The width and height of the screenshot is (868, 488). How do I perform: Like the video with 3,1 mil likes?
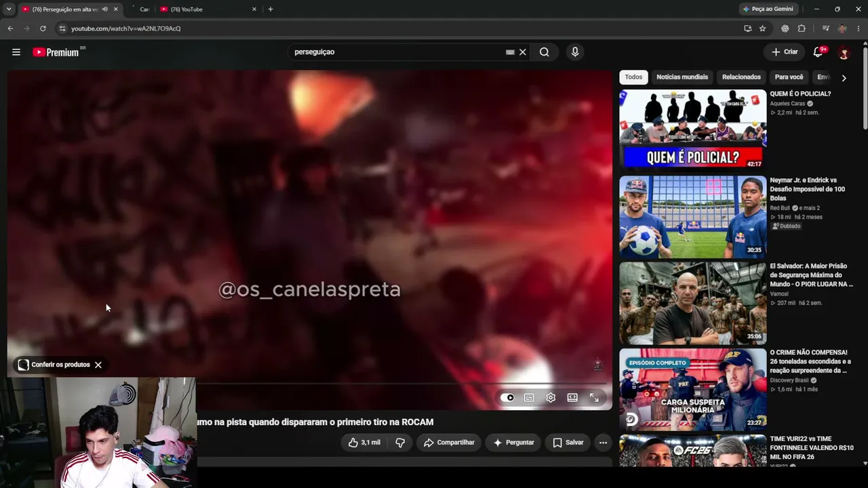365,443
